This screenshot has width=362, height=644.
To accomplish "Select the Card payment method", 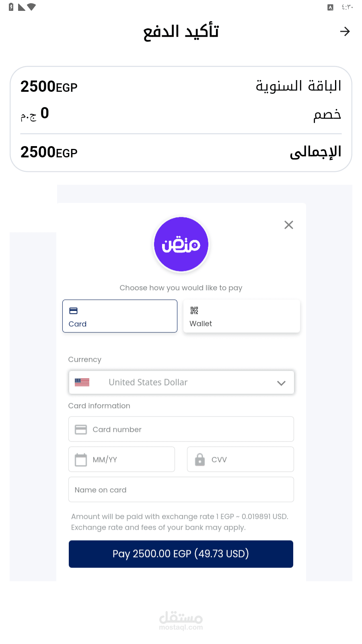I will point(120,316).
